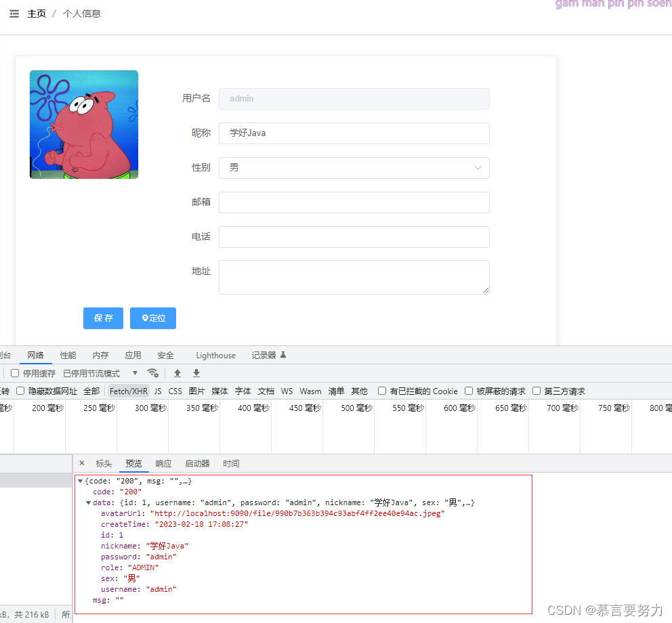The image size is (672, 623).
Task: Select the role "ADMIN" line
Action: [130, 567]
